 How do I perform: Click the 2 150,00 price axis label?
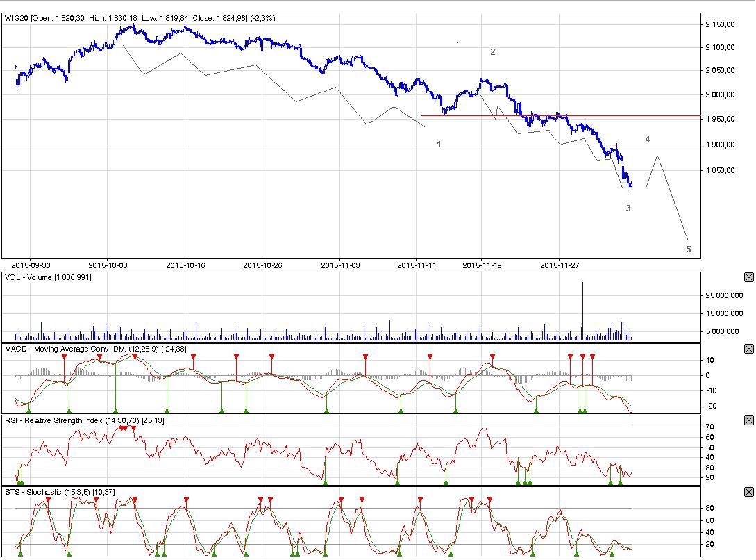pos(720,25)
